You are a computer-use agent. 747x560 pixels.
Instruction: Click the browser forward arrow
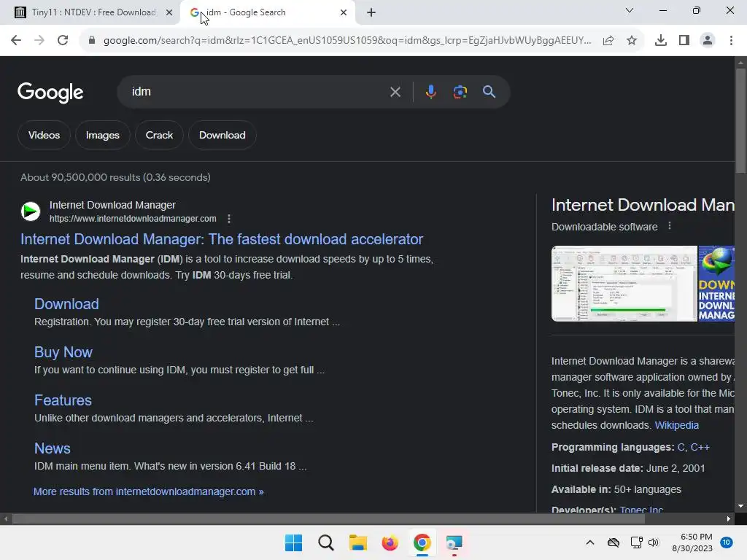coord(39,41)
